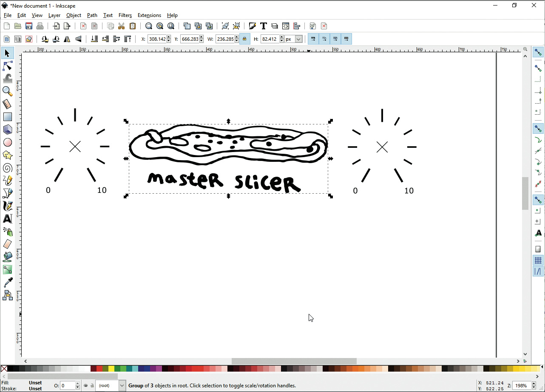Open the Align and Distribute icon

point(297,26)
